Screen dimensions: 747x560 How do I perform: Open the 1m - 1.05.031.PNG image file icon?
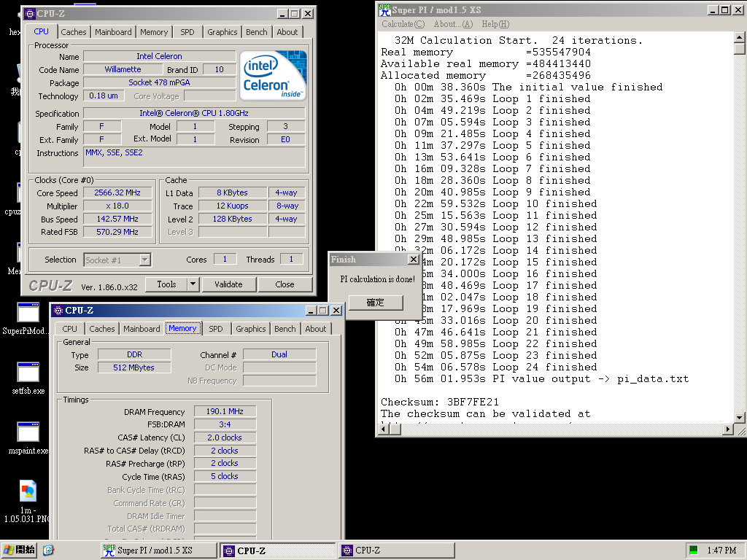pos(28,491)
